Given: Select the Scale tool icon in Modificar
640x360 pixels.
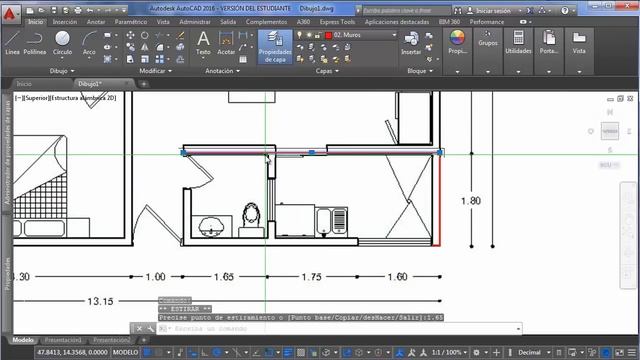Looking at the screenshot, I should (144, 59).
